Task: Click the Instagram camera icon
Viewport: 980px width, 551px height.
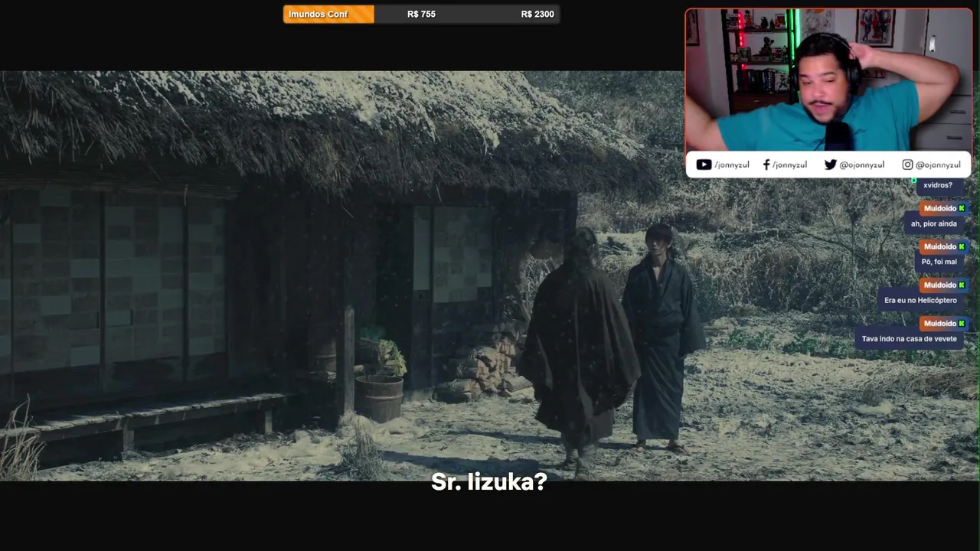Action: 907,165
